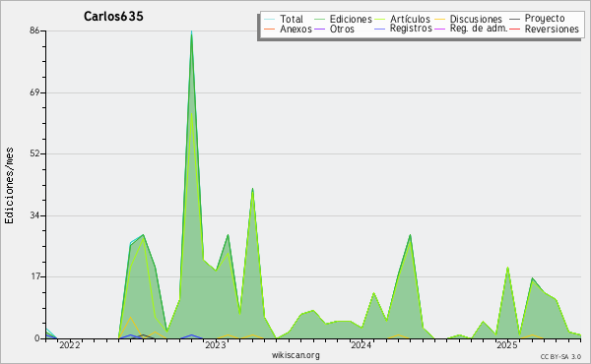Click the tallest peak of the chart
The width and height of the screenshot is (591, 364).
pos(191,32)
